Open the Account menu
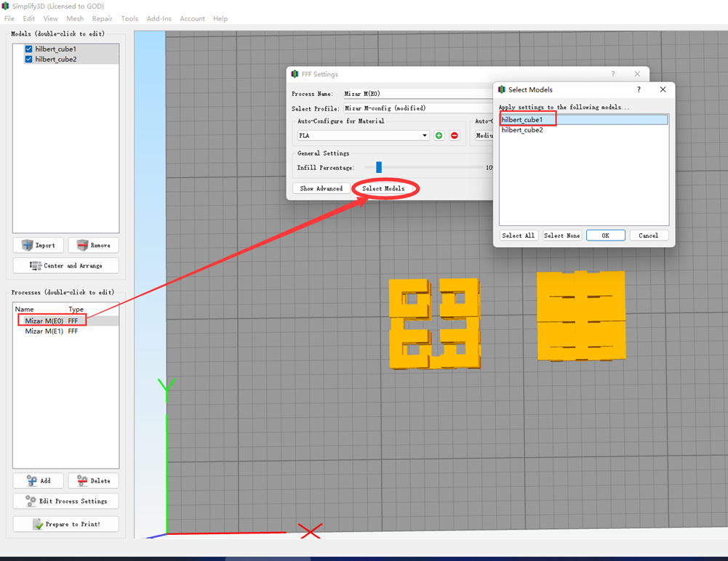Screen dimensions: 728x561 point(192,19)
